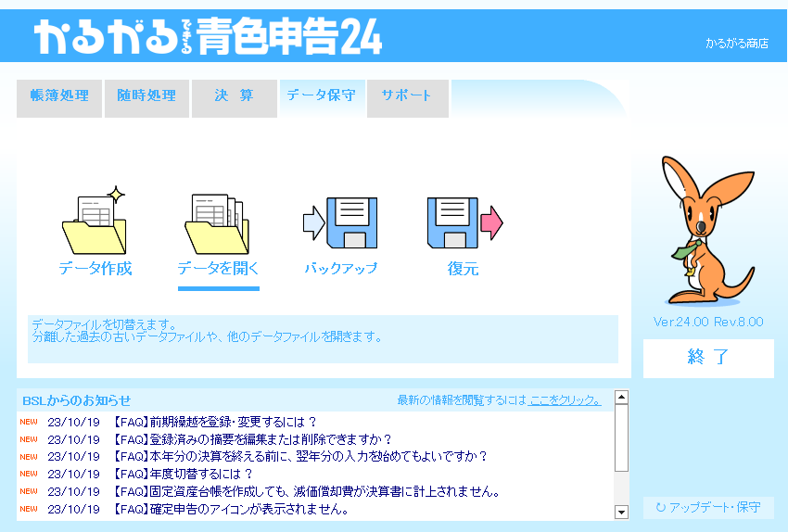
Task: Open the サポート tab
Action: coord(408,98)
